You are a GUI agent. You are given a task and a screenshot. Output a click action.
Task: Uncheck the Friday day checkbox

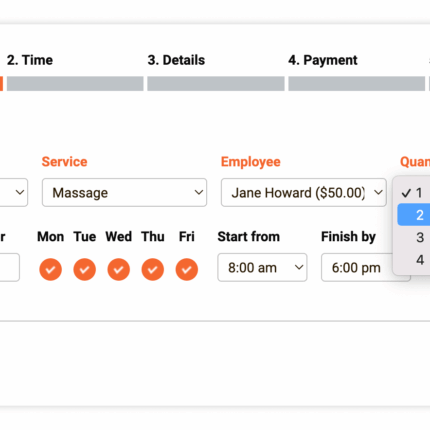[187, 269]
